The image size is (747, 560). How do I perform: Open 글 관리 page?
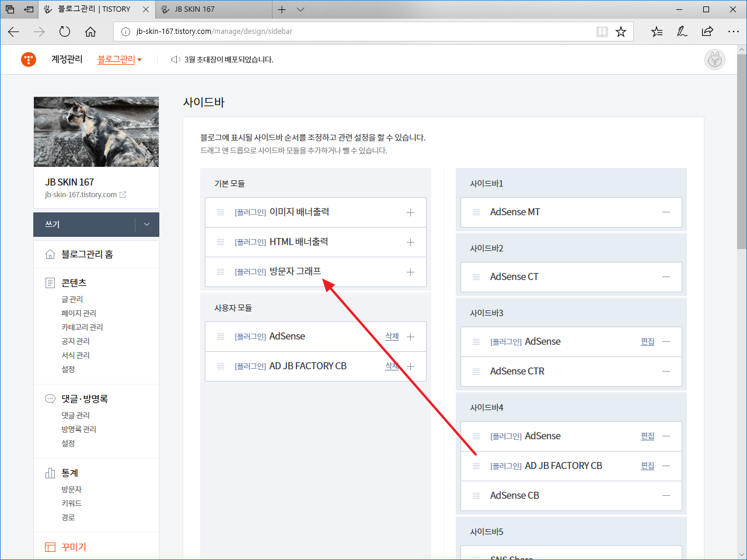72,299
